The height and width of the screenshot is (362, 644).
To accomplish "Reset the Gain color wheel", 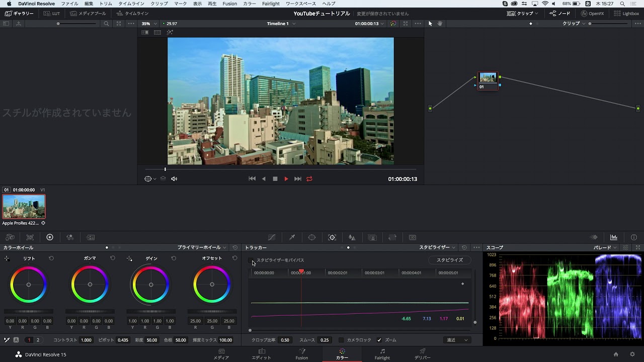I will (174, 258).
